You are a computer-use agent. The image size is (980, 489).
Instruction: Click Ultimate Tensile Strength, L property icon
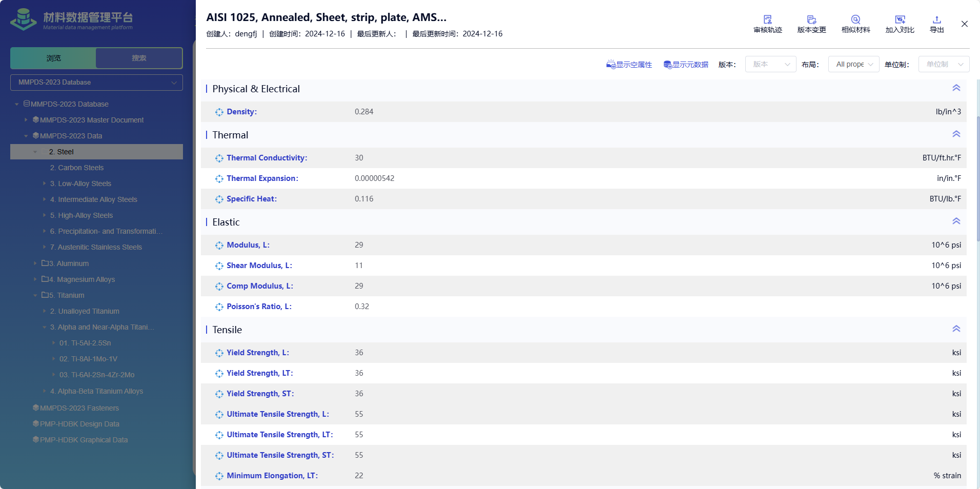[219, 415]
